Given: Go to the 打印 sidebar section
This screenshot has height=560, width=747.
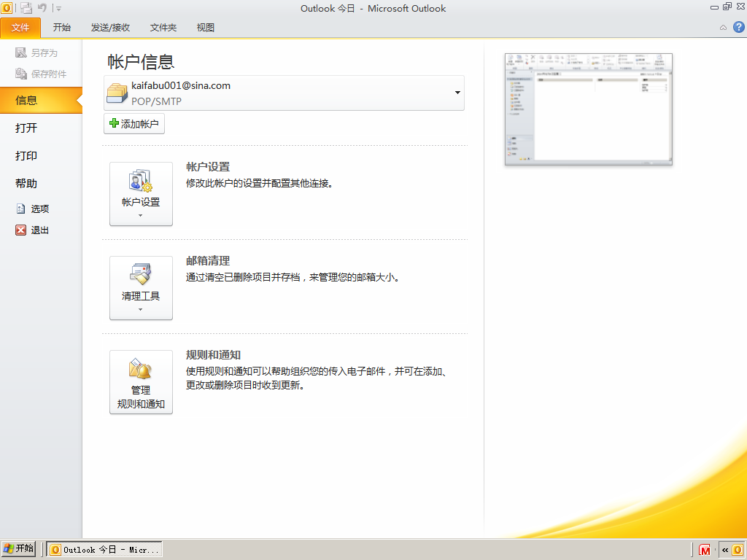Looking at the screenshot, I should coord(41,156).
